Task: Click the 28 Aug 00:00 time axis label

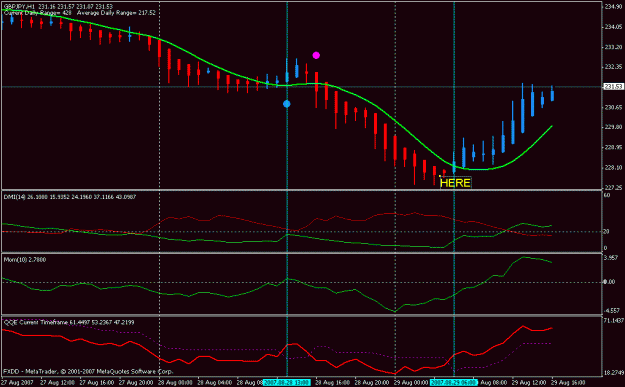Action: point(175,383)
